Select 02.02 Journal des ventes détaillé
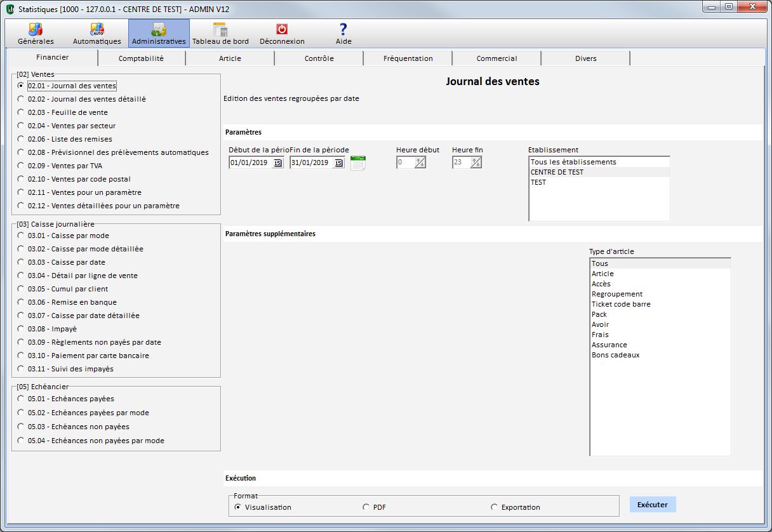 click(21, 99)
